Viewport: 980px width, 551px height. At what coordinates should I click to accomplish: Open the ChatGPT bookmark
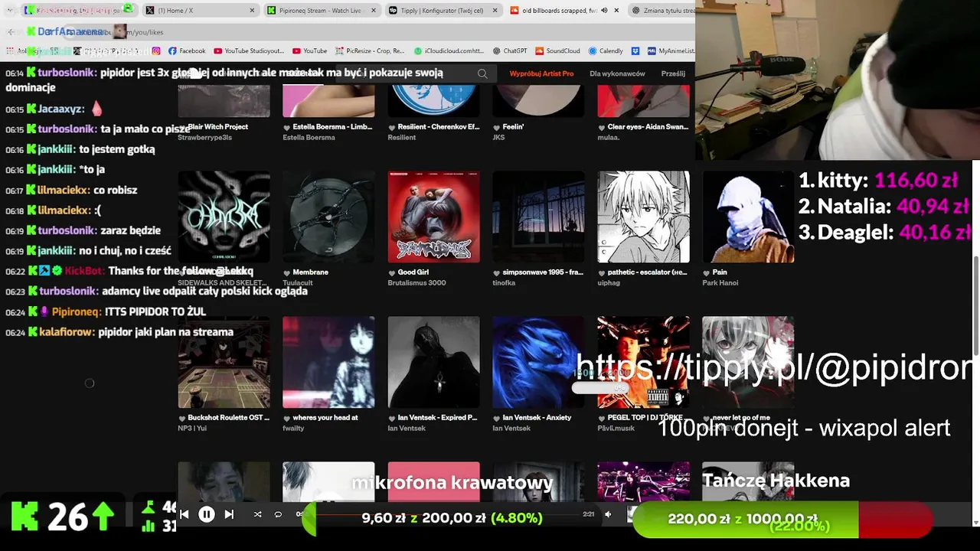click(x=510, y=51)
